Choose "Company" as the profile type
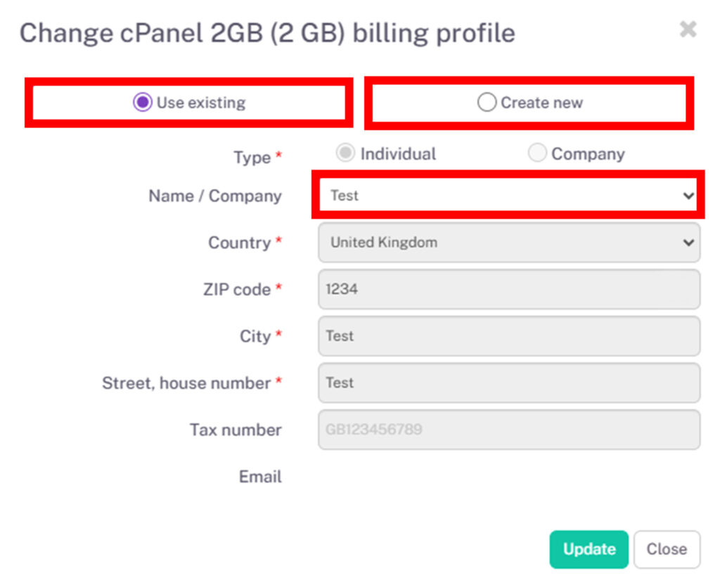Screen dimensions: 720x588 tap(537, 153)
